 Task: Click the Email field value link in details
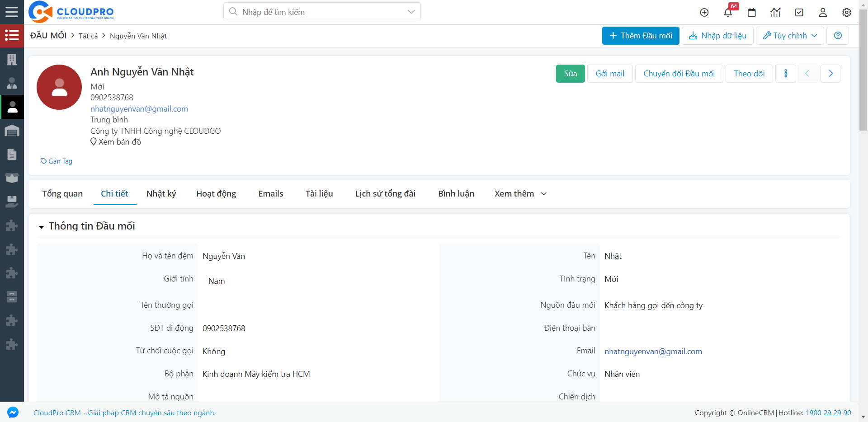[x=653, y=352]
